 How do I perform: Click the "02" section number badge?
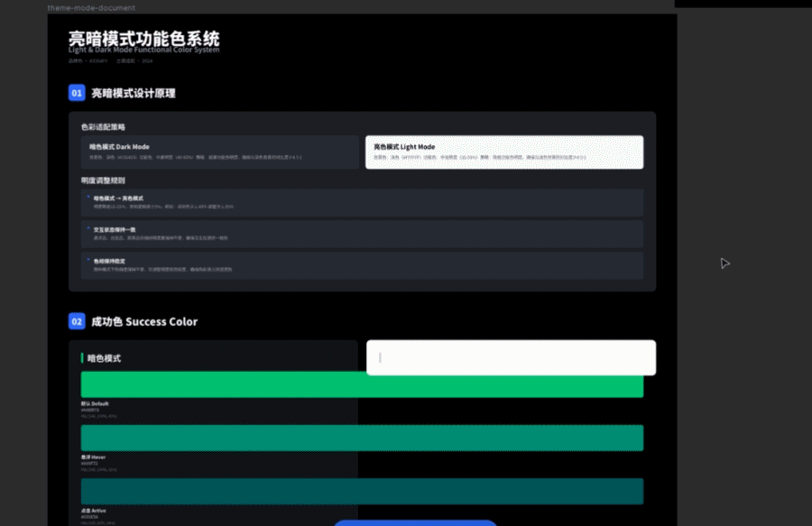(x=77, y=321)
